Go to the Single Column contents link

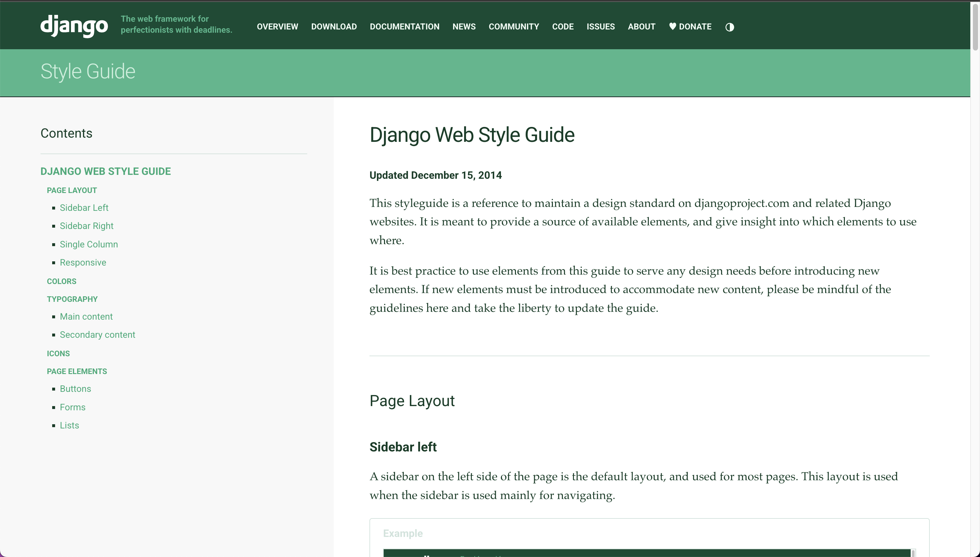point(89,244)
